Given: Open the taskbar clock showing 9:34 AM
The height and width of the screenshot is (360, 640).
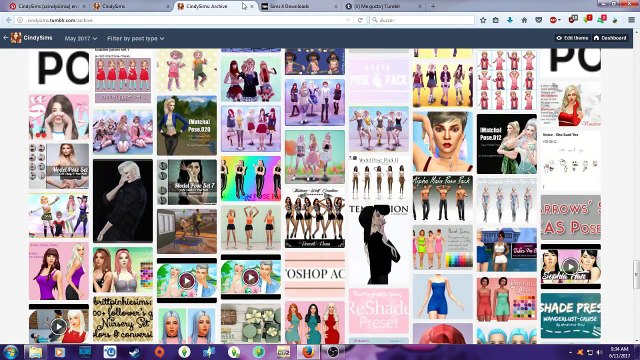Looking at the screenshot, I should pyautogui.click(x=618, y=352).
